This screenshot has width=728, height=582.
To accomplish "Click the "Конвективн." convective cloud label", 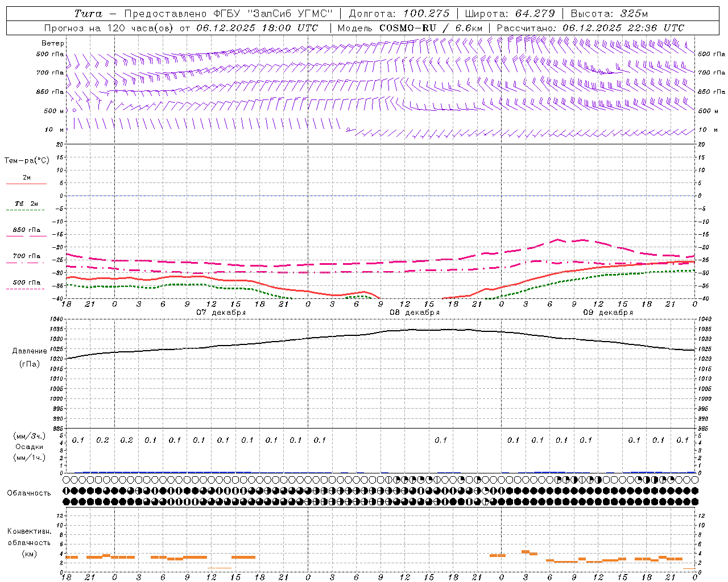I will click(29, 531).
